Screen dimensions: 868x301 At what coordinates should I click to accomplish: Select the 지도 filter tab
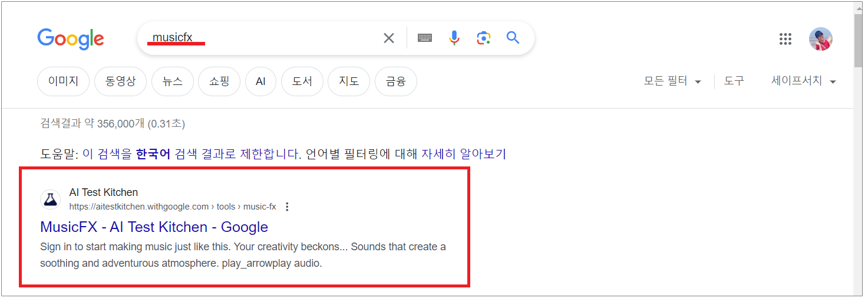coord(349,81)
